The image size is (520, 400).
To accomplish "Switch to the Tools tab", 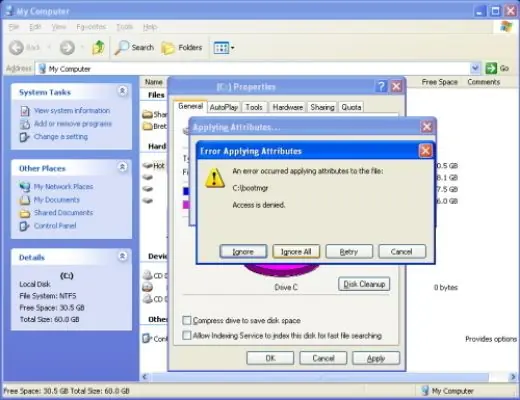I will click(254, 107).
